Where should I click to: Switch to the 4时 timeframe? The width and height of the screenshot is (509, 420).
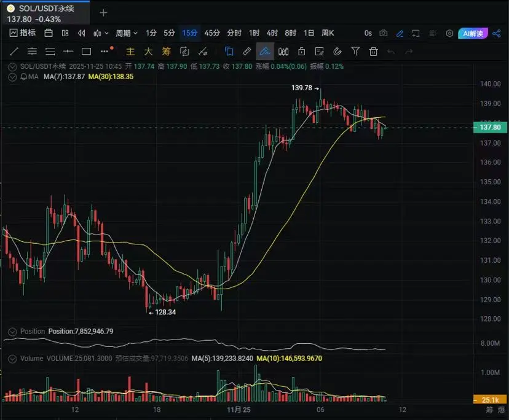click(x=272, y=33)
